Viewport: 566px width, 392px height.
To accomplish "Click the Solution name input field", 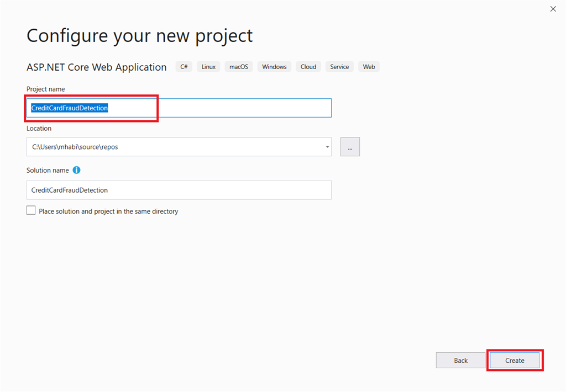I will pos(179,190).
